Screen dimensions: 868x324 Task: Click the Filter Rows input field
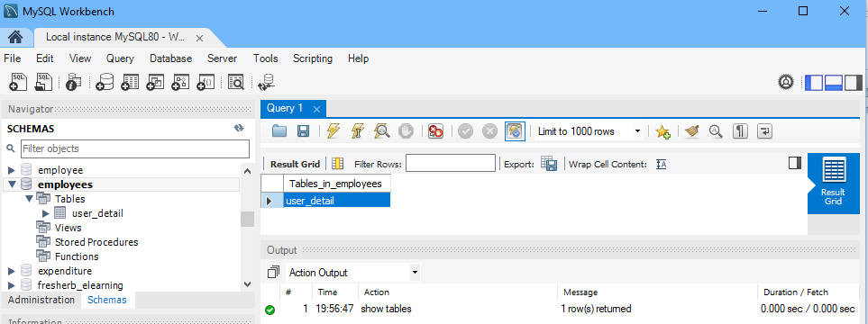451,163
